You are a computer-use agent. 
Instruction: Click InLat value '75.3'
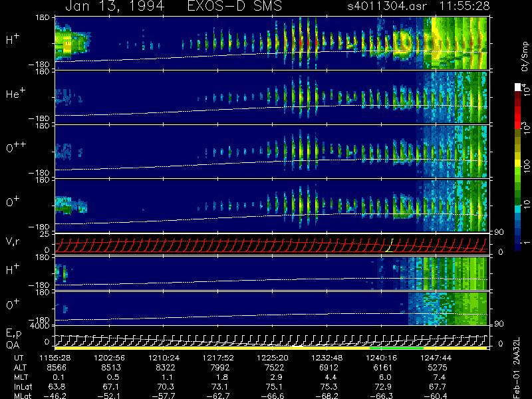click(x=329, y=386)
